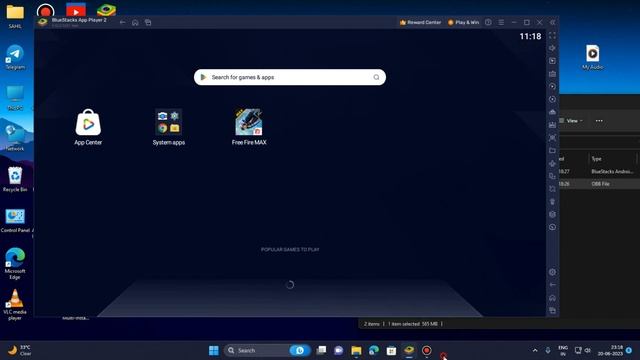Click the taskbar Search box
Viewport: 640px width, 360px height.
(x=267, y=350)
